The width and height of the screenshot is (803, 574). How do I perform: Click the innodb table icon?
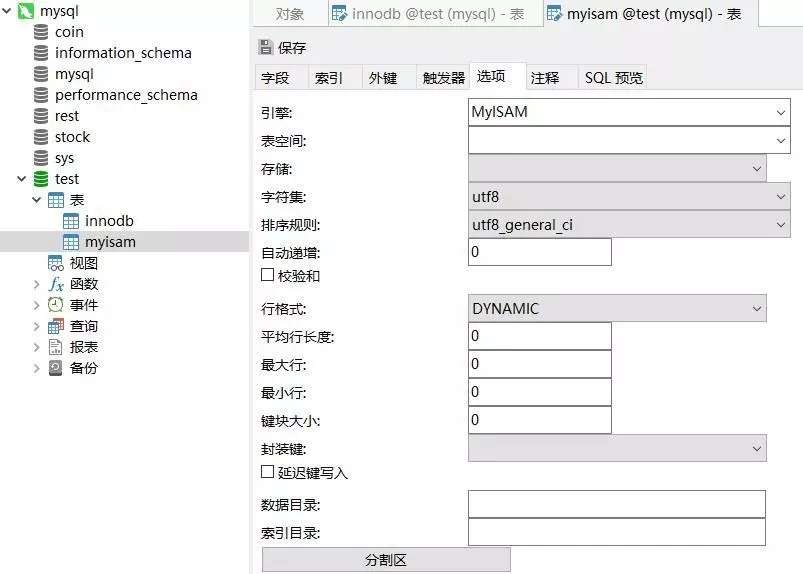[x=71, y=221]
